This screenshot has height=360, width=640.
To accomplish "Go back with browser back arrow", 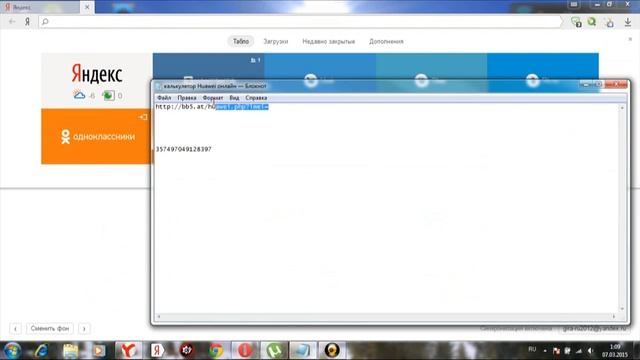I will point(12,22).
